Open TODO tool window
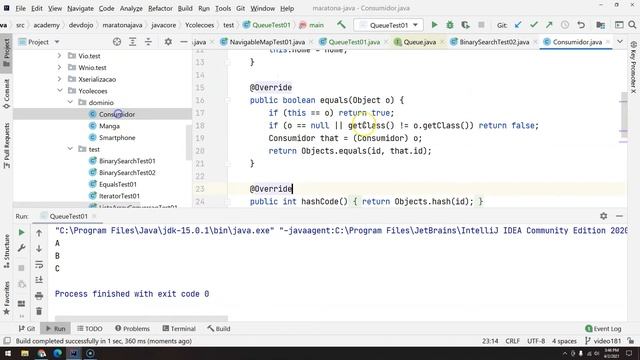Screen dimensions: 640x360 pyautogui.click(x=89, y=328)
